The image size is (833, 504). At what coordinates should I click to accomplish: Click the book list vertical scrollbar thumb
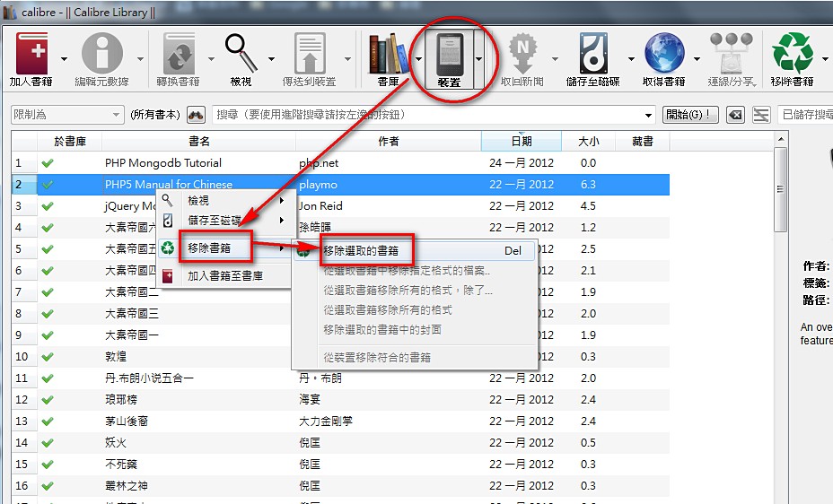[780, 189]
